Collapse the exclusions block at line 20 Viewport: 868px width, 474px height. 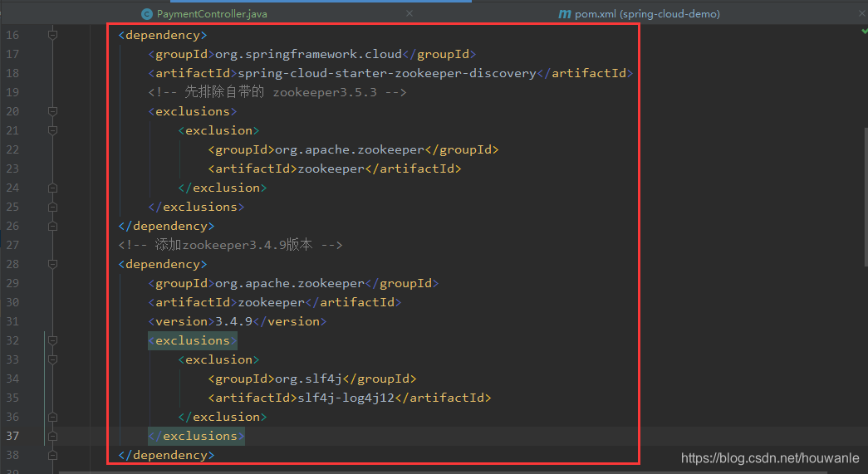52,111
